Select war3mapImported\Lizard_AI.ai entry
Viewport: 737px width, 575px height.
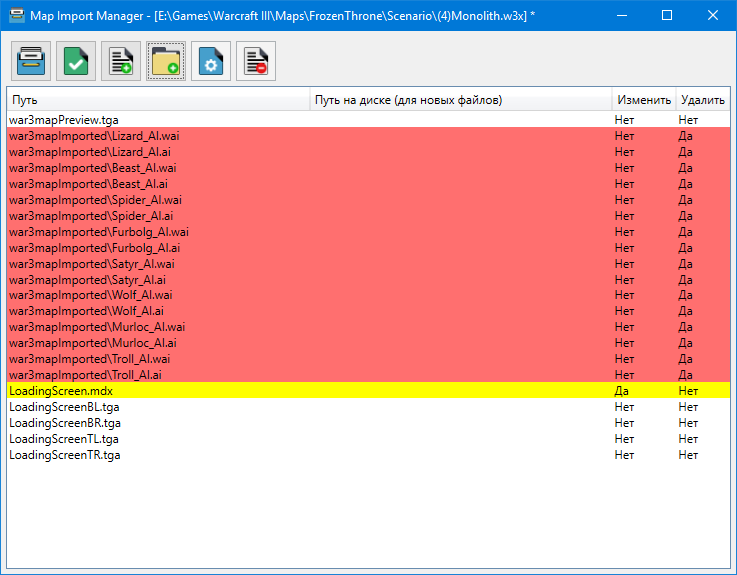[368, 152]
